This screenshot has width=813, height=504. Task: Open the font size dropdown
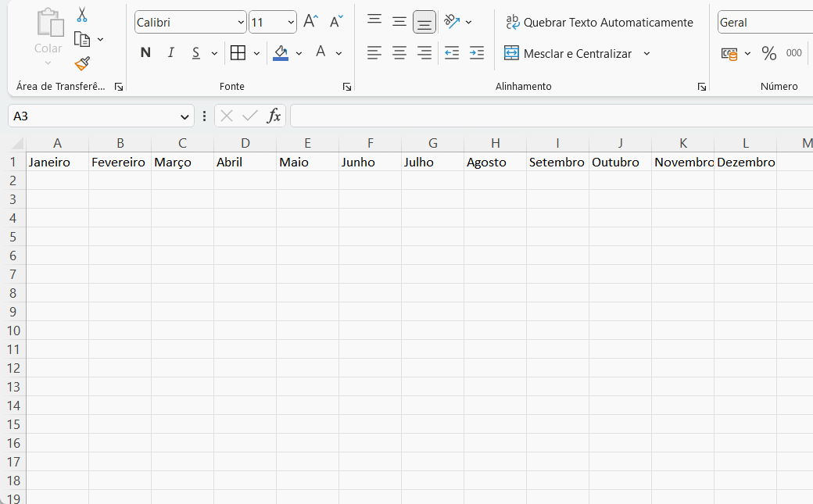coord(291,23)
